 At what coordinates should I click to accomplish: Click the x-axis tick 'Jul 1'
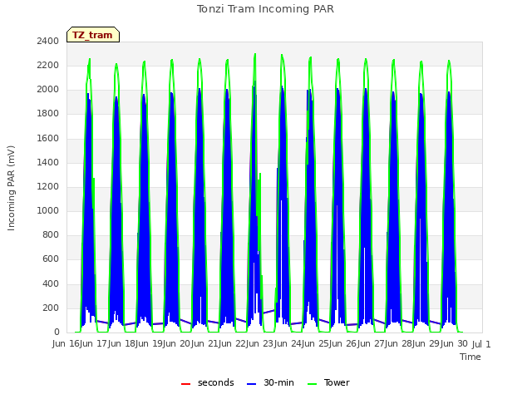481,343
